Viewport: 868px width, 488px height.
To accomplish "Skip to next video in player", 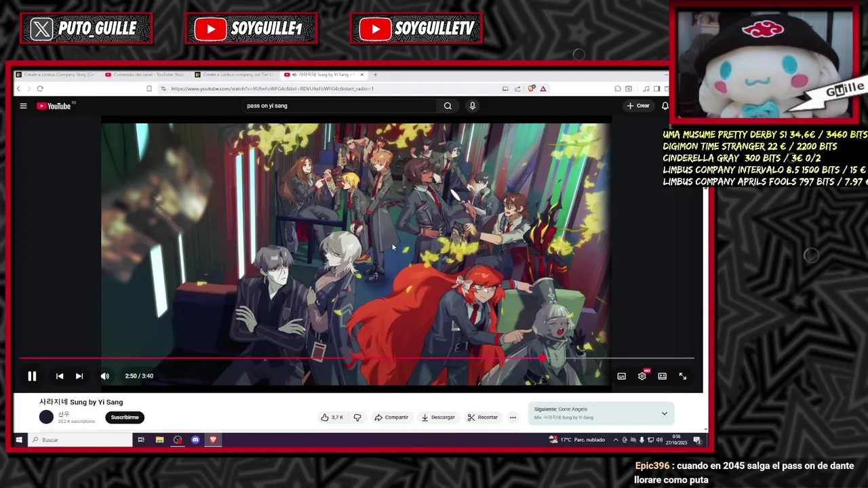I will [79, 376].
